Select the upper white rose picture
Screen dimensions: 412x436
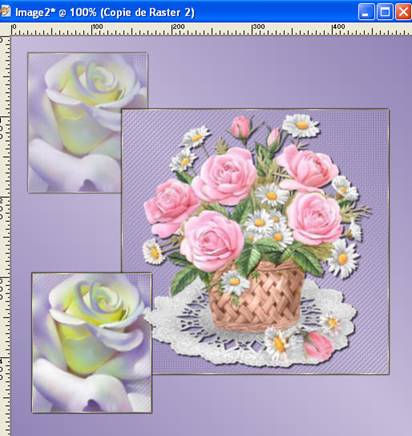tap(87, 122)
